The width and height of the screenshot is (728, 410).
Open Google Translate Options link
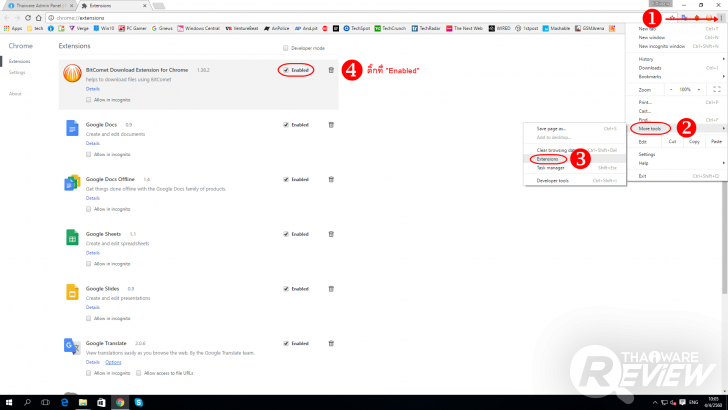click(x=113, y=362)
